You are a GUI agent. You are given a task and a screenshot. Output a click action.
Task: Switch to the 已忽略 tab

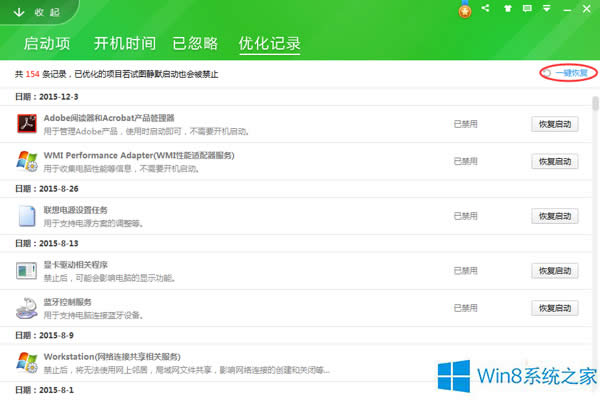pos(195,43)
